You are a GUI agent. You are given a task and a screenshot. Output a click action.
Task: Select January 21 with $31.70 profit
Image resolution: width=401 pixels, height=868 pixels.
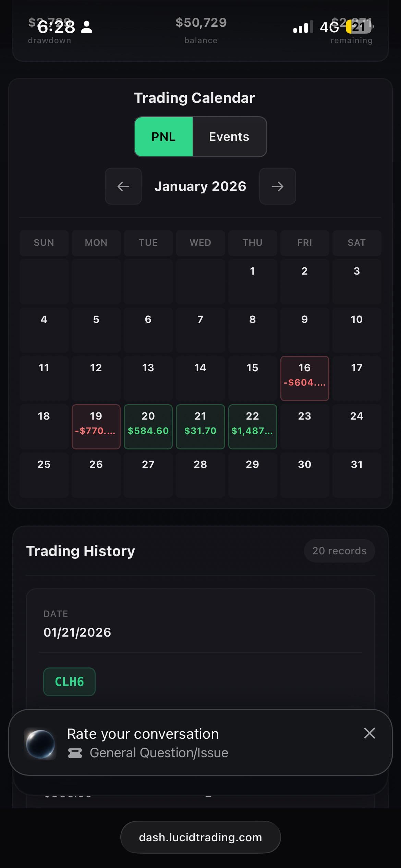[200, 426]
